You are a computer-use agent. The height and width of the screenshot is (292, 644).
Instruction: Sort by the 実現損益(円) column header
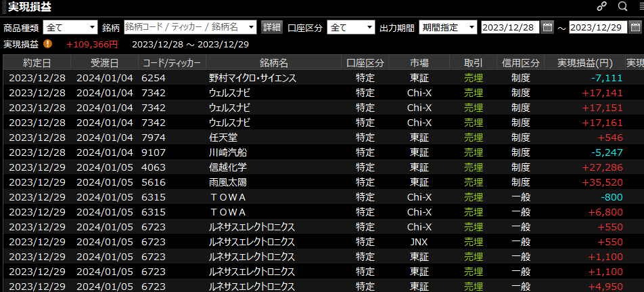pyautogui.click(x=585, y=63)
